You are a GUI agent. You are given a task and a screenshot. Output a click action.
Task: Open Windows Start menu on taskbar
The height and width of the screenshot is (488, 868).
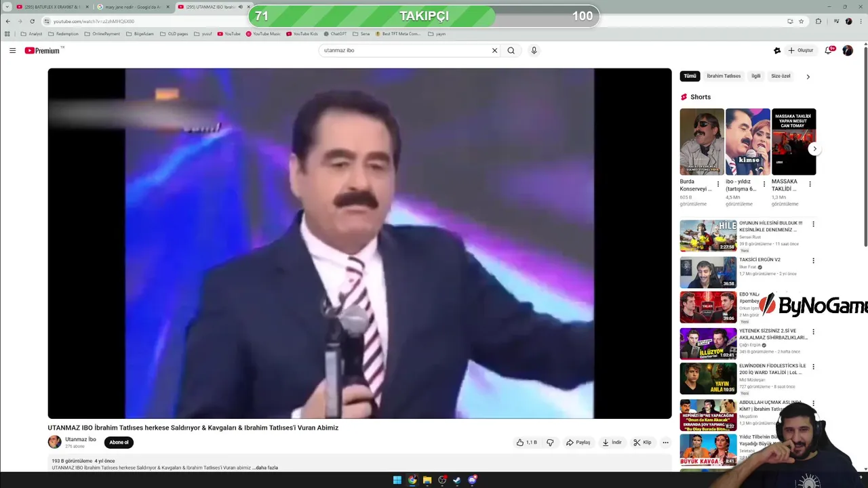[x=397, y=480]
